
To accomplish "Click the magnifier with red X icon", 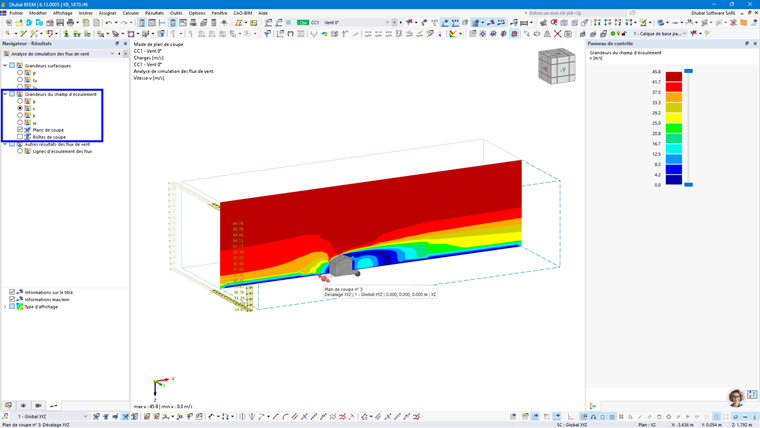I will pyautogui.click(x=554, y=23).
